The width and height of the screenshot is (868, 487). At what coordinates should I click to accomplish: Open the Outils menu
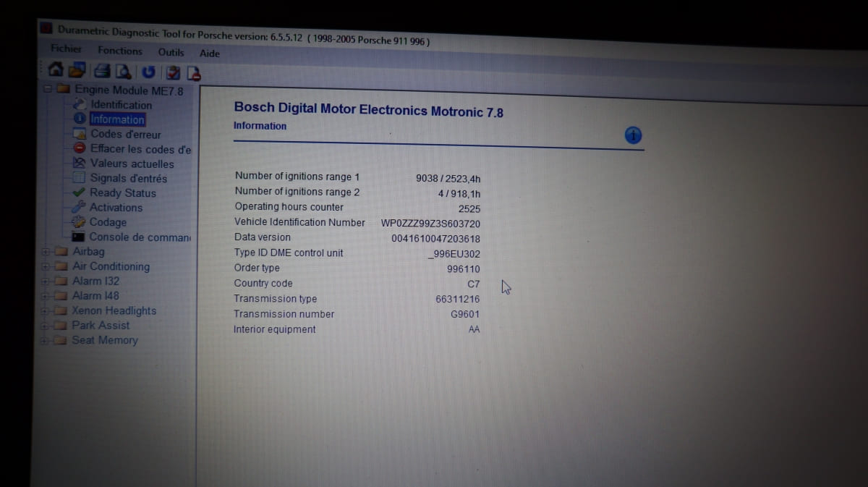[171, 52]
